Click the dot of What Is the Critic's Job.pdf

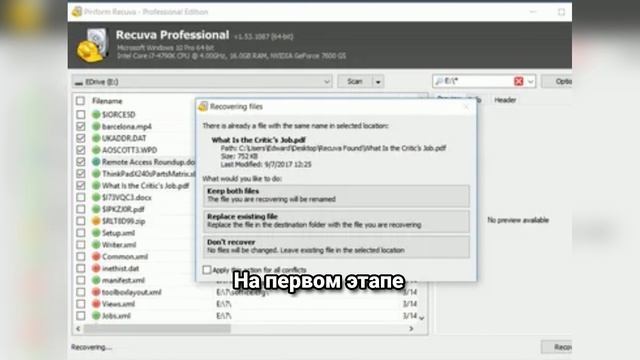96,185
